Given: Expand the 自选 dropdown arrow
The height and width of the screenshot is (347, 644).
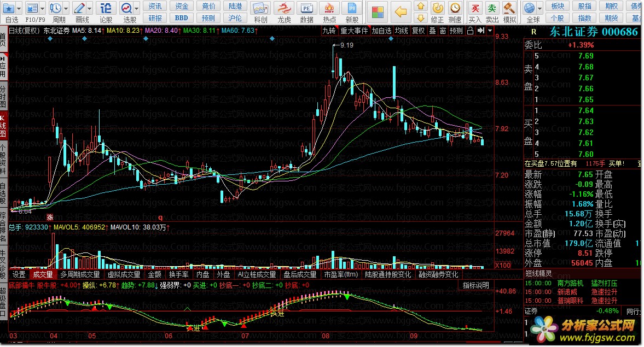Looking at the screenshot, I should pyautogui.click(x=19, y=8).
